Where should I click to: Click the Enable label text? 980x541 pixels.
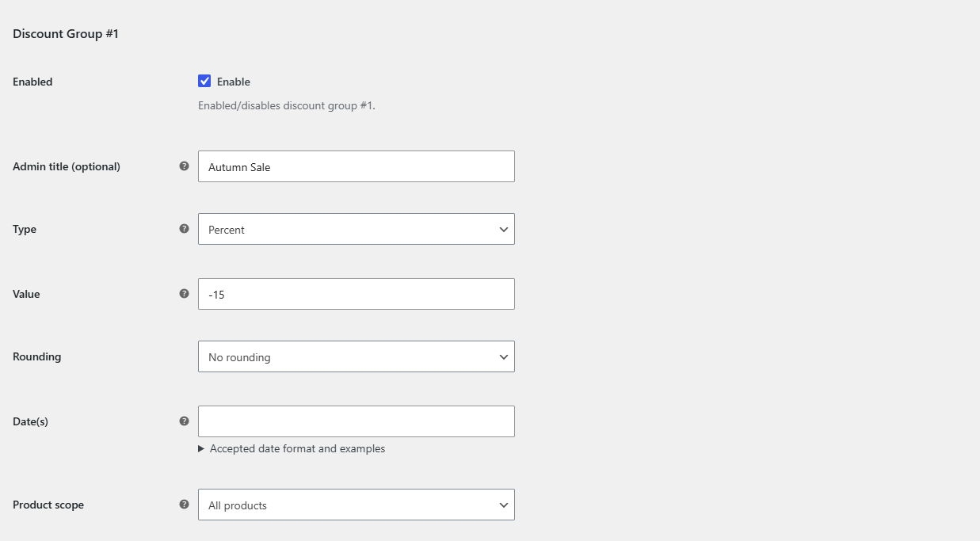pyautogui.click(x=234, y=82)
